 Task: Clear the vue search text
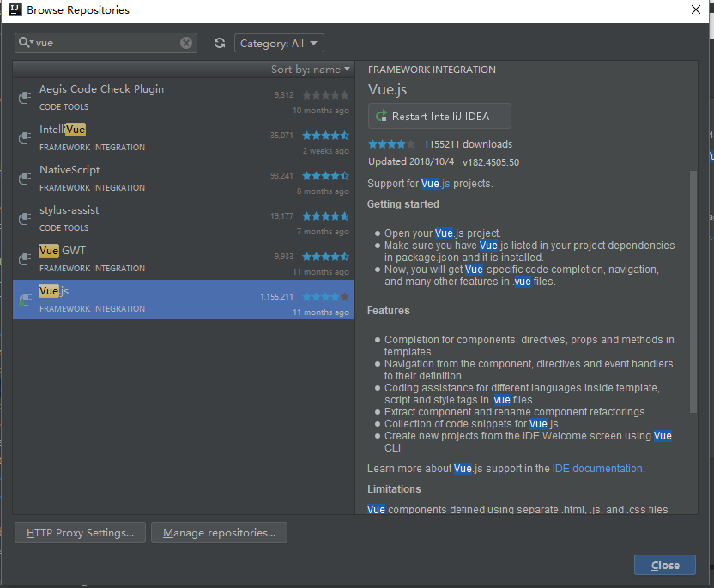coord(185,43)
